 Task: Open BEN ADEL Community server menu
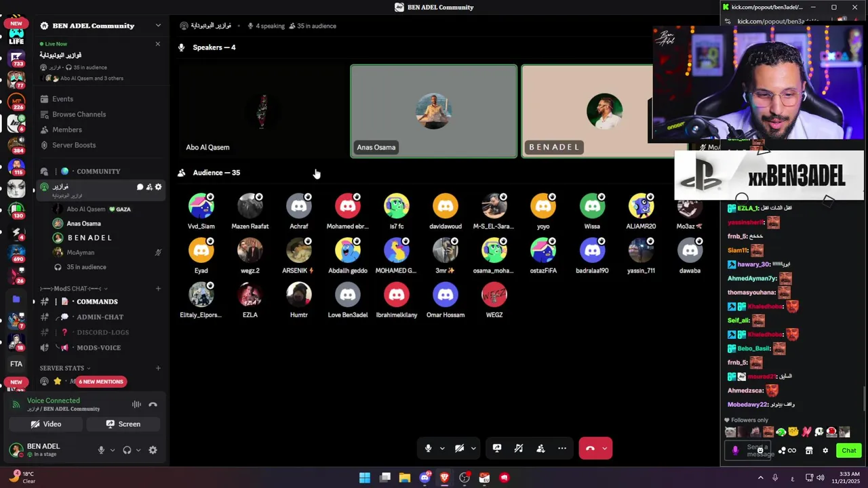[x=100, y=26]
